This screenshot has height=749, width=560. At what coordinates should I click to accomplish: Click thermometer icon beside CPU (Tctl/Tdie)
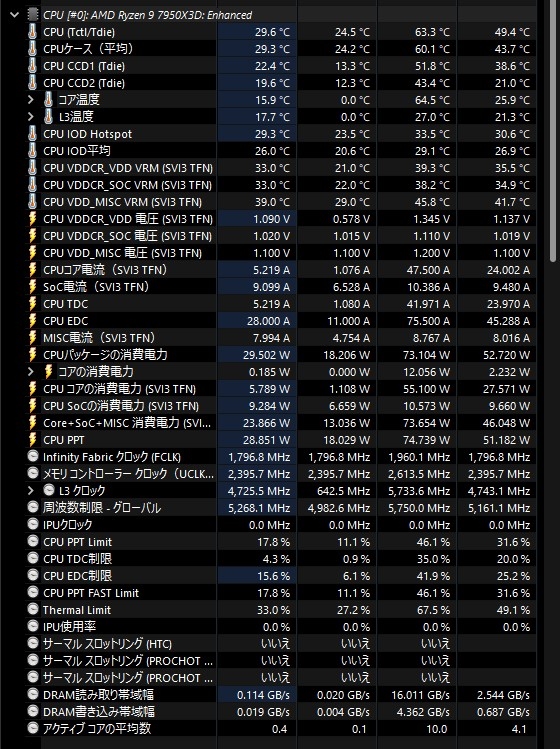32,32
